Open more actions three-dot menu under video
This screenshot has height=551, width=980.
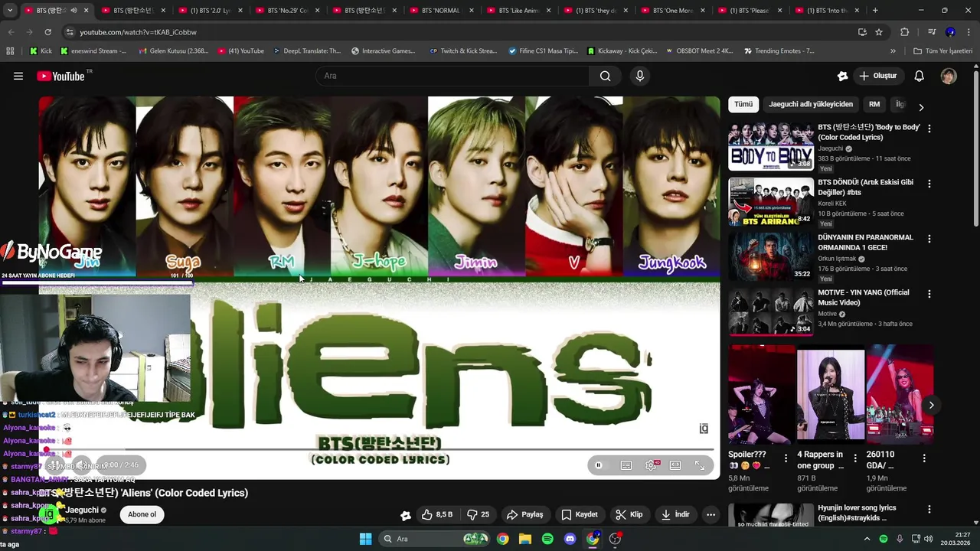(x=711, y=514)
